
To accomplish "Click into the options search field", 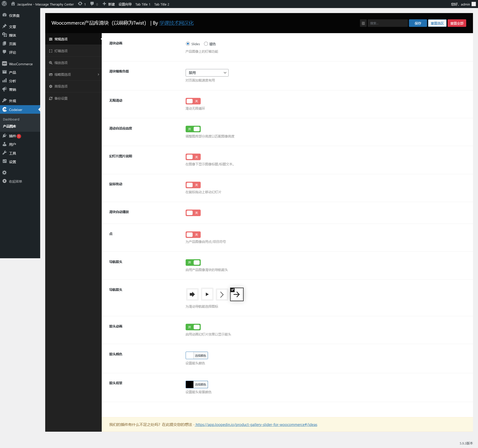I will coord(388,23).
